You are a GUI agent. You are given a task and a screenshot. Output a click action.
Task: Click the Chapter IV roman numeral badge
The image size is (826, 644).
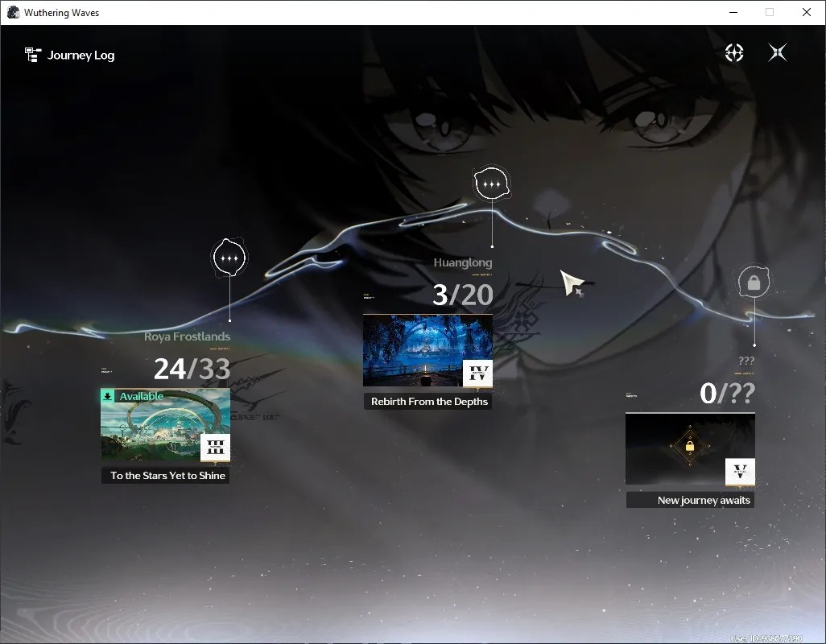pos(477,374)
